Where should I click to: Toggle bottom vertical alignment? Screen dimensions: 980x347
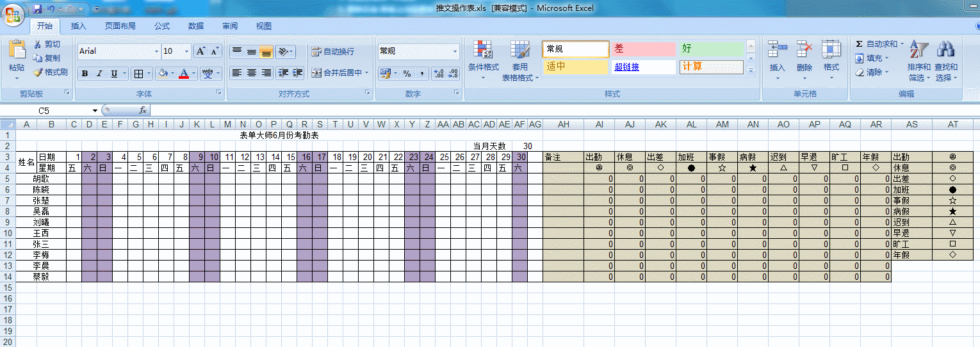point(266,52)
